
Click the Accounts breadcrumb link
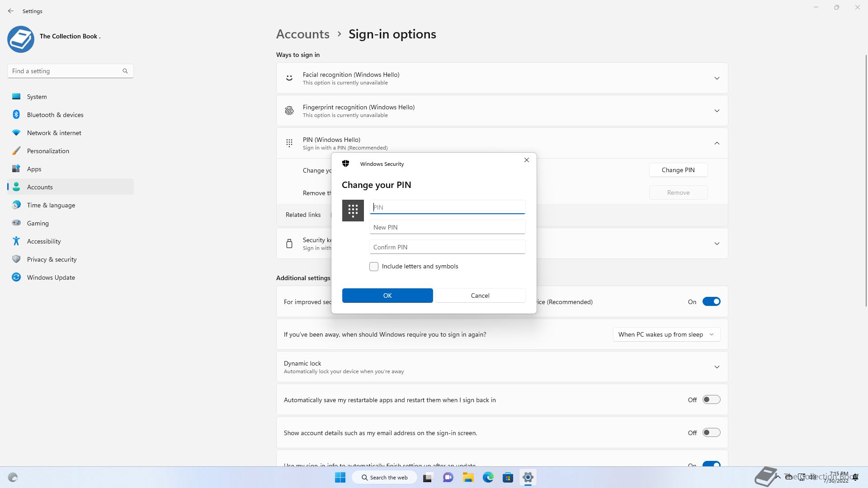(302, 34)
